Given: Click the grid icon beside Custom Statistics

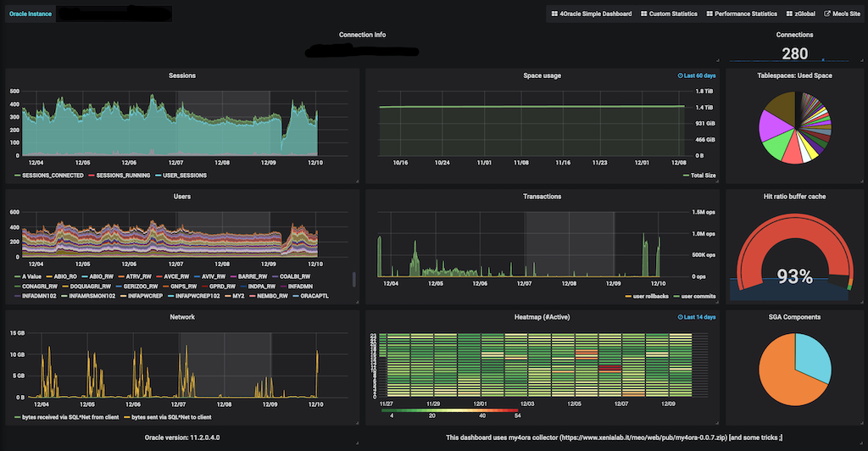Looking at the screenshot, I should click(644, 14).
